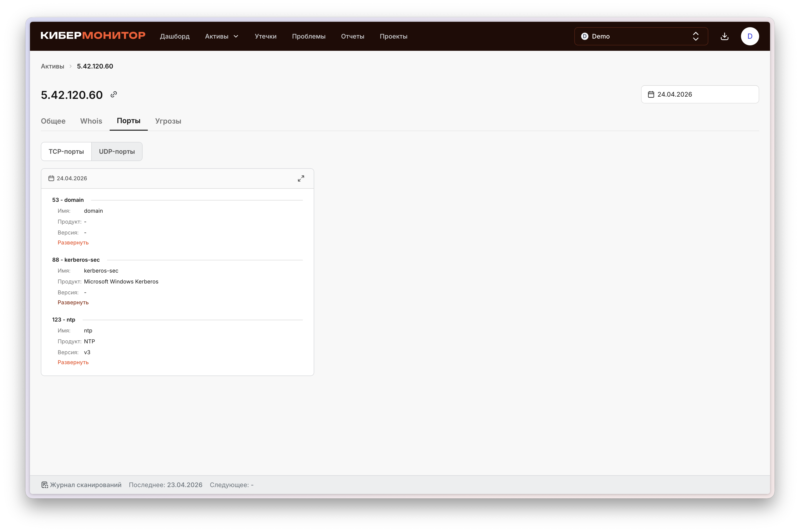The width and height of the screenshot is (800, 532).
Task: Expand the ports card to fullscreen
Action: tap(301, 178)
